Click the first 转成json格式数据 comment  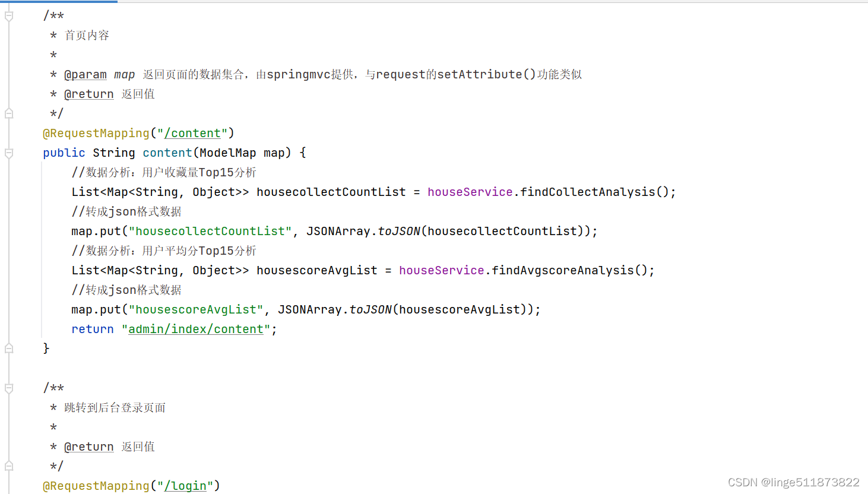126,212
